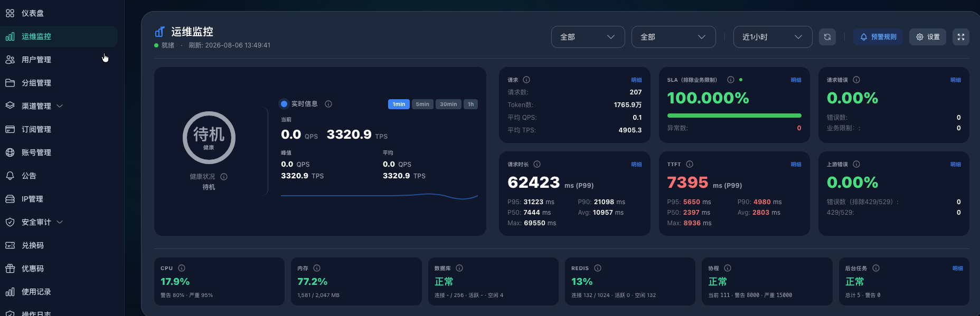Image resolution: width=980 pixels, height=316 pixels.
Task: Click info icon beside 请求时长 title
Action: pos(537,164)
